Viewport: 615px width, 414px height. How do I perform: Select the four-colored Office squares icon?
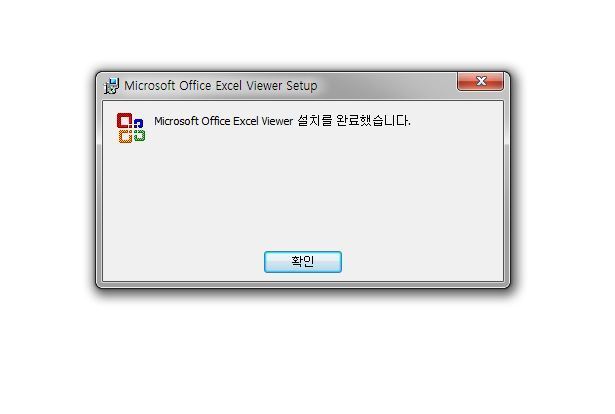click(x=131, y=128)
